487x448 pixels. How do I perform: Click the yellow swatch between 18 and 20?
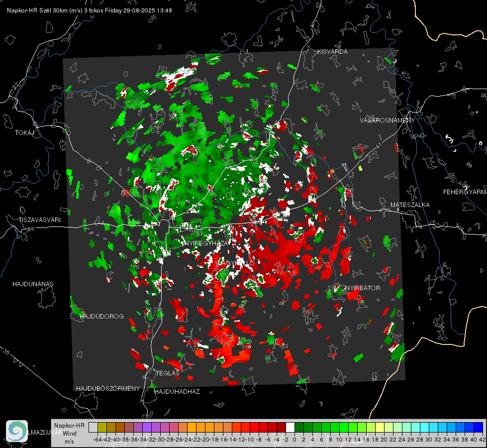point(380,428)
